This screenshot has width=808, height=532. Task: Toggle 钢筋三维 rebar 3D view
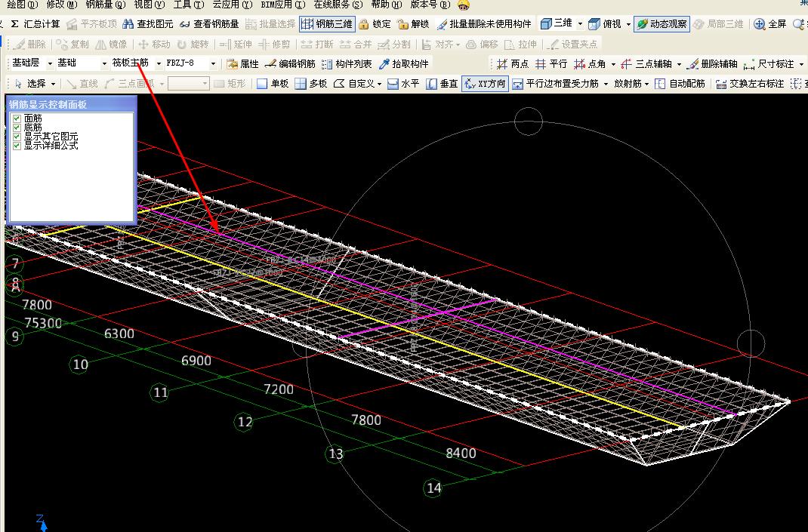pos(327,23)
